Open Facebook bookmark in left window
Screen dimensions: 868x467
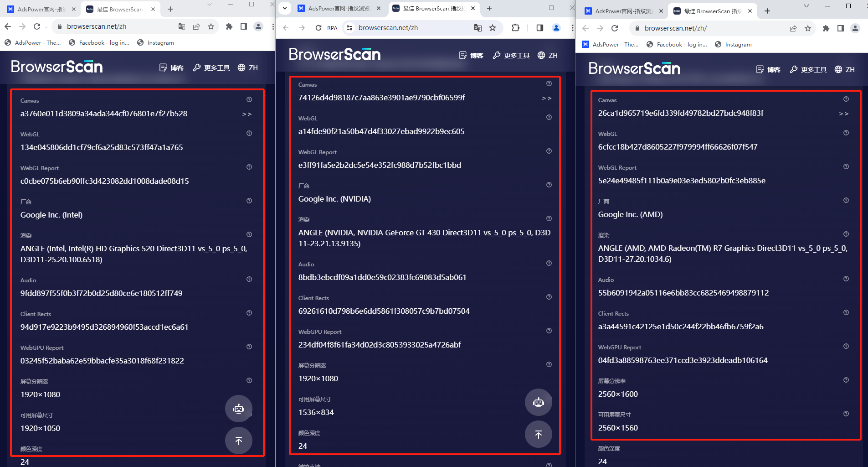coord(99,42)
